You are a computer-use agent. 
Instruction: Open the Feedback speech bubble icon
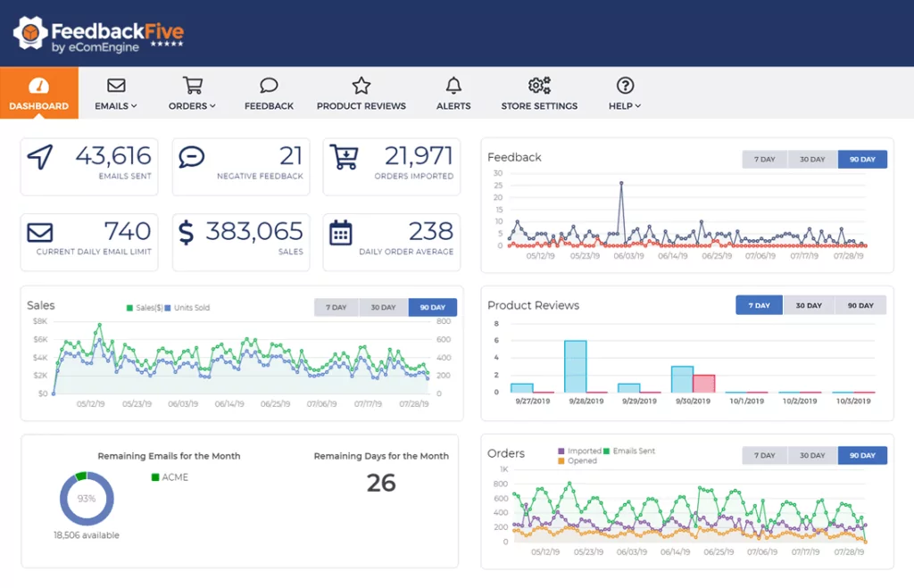point(269,86)
